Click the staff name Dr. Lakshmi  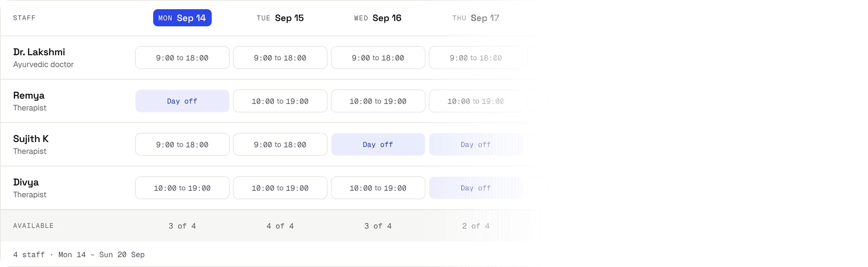(39, 52)
